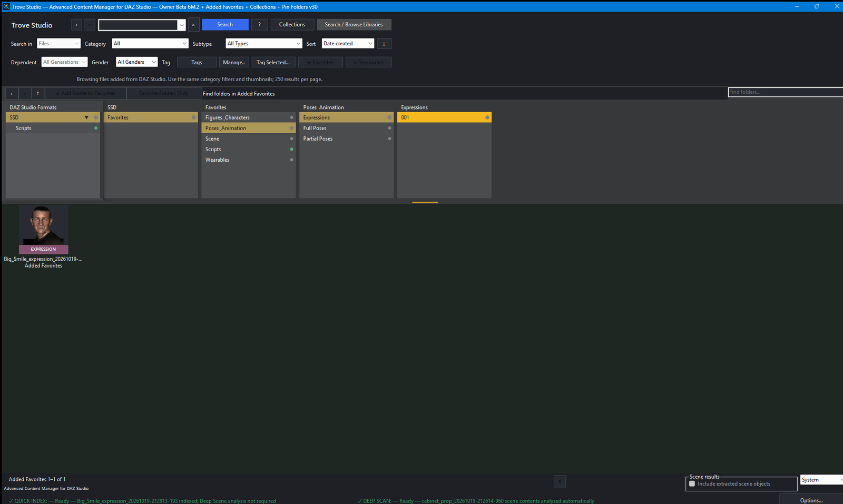The width and height of the screenshot is (843, 504).
Task: Click the dot beside Scene folder
Action: [291, 139]
